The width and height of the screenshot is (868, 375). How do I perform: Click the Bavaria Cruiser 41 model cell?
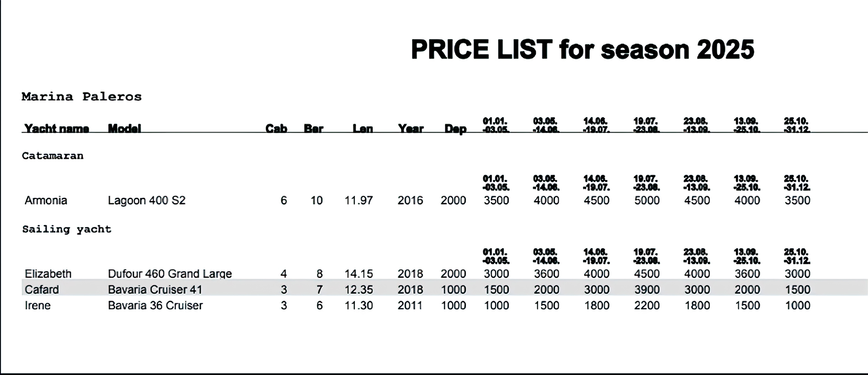155,289
